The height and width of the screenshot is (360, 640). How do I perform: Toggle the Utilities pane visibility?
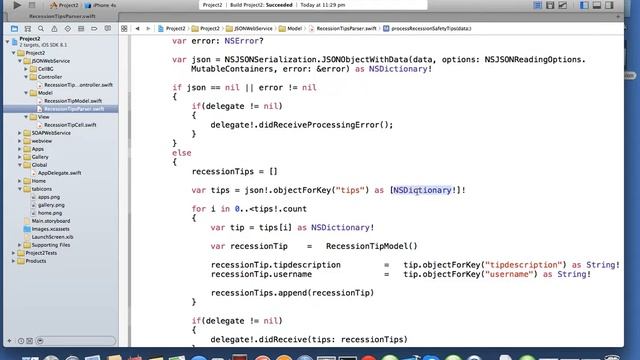609,5
